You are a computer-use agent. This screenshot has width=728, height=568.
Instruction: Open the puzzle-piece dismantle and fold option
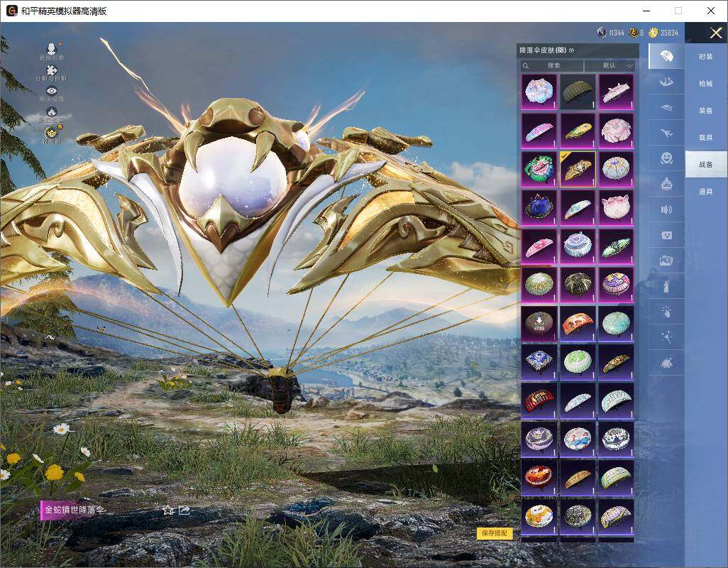[52, 70]
